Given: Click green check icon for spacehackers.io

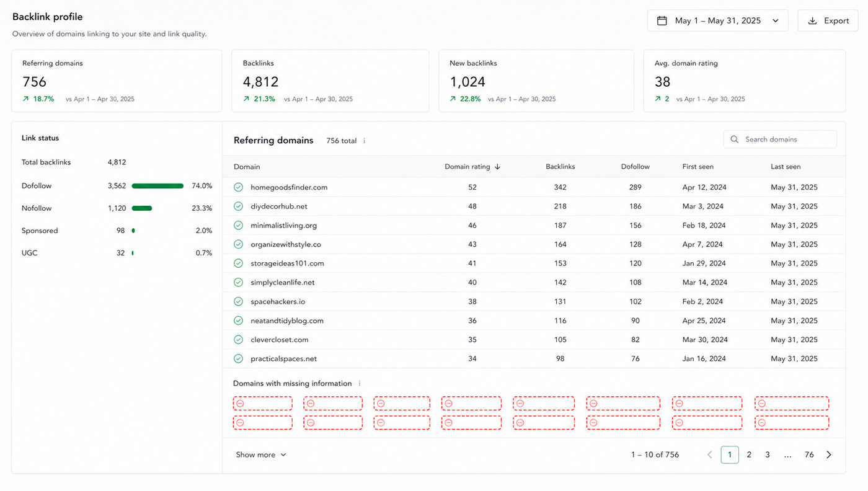Looking at the screenshot, I should 238,302.
